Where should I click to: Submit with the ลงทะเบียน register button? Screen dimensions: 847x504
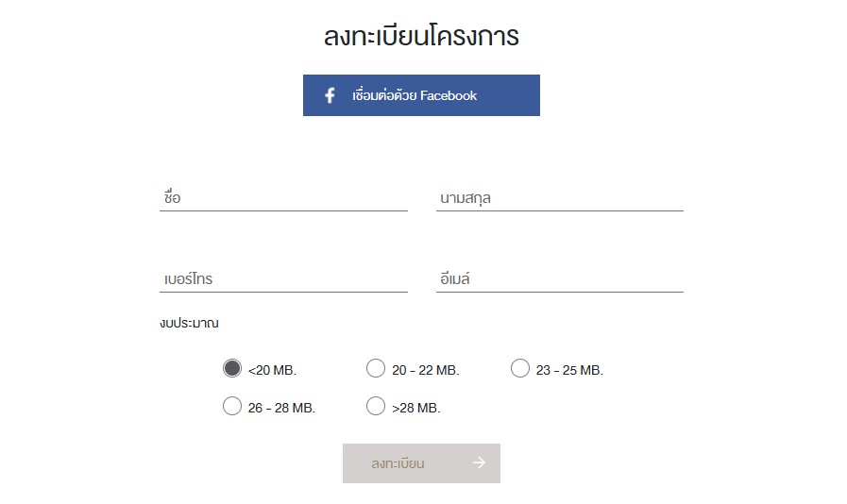point(421,463)
